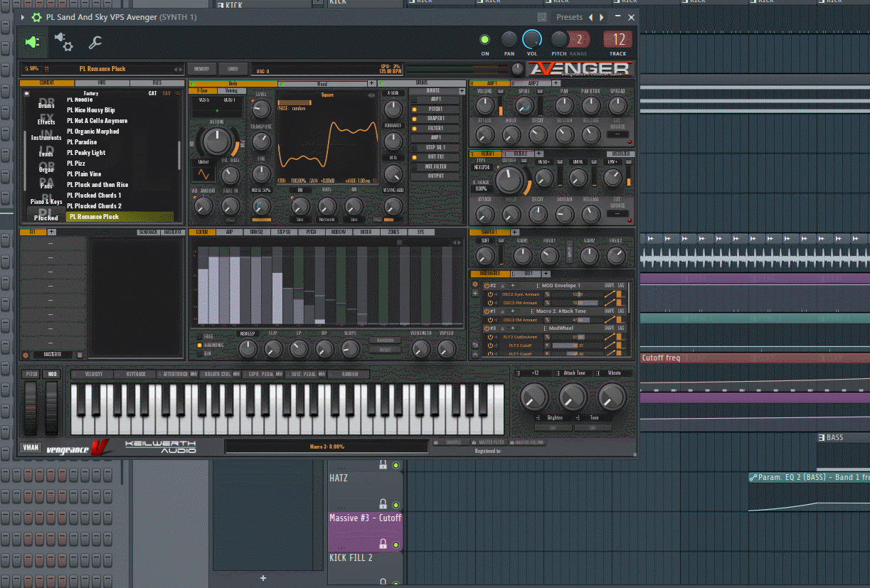
Task: Open the DRM SQ editor tab
Action: coord(256,232)
